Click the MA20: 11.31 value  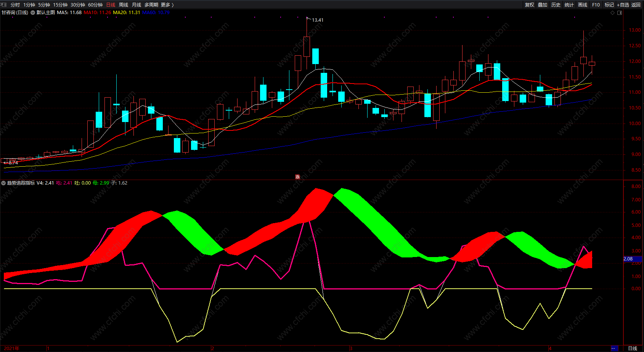click(x=127, y=13)
